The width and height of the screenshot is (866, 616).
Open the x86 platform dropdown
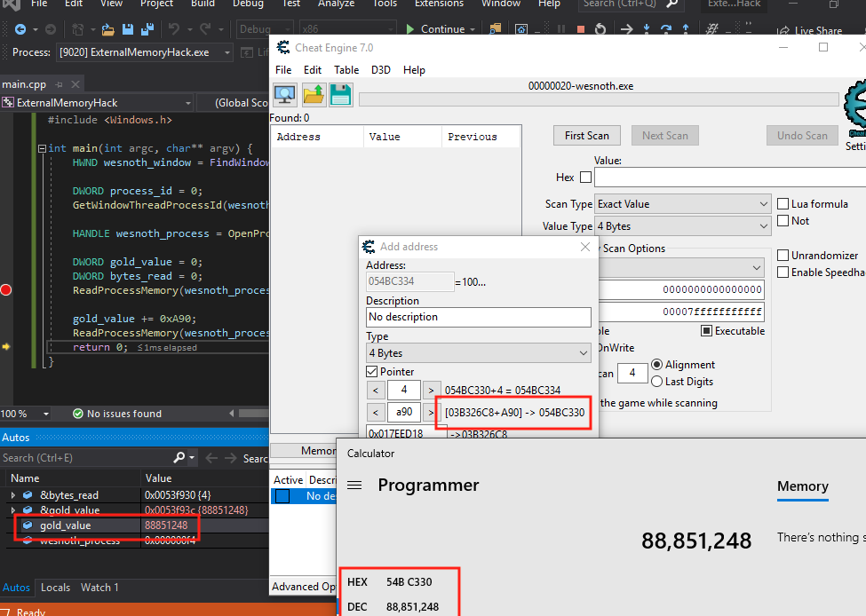[348, 29]
